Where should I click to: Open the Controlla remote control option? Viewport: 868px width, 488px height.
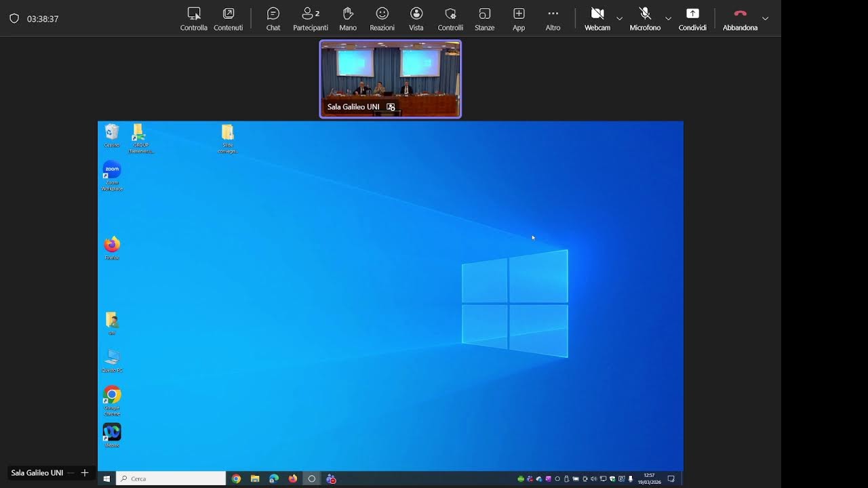[193, 19]
